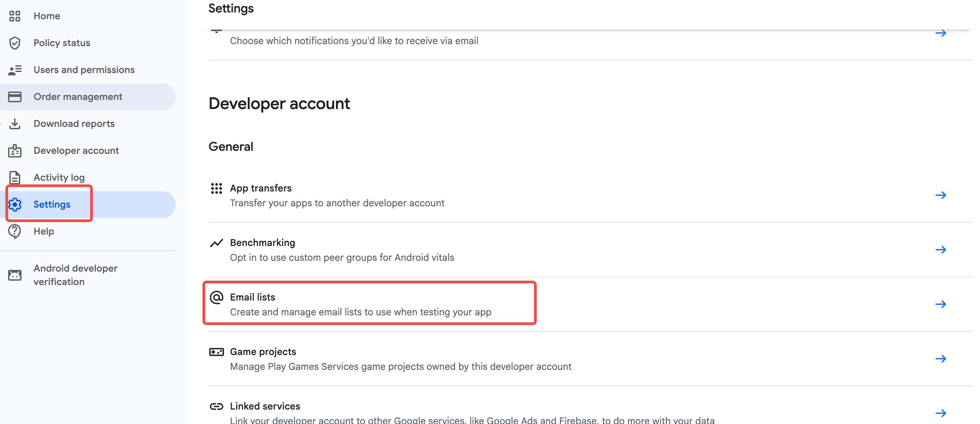This screenshot has width=980, height=424.
Task: Click the Email lists at-sign icon
Action: (217, 297)
